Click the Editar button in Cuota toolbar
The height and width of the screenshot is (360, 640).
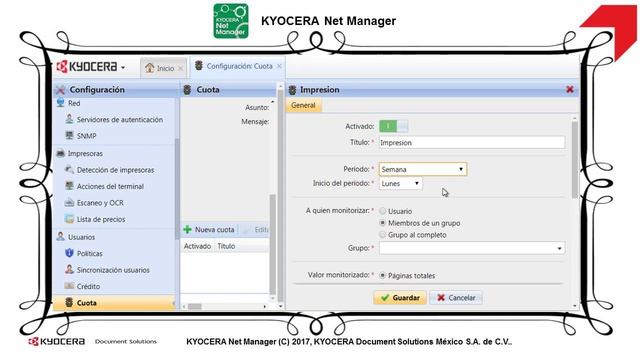coord(256,229)
